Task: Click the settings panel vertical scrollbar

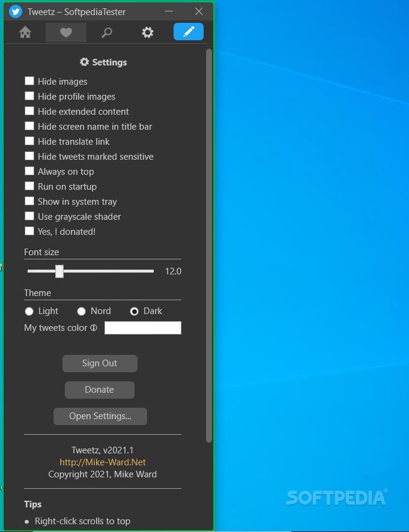Action: [x=209, y=246]
